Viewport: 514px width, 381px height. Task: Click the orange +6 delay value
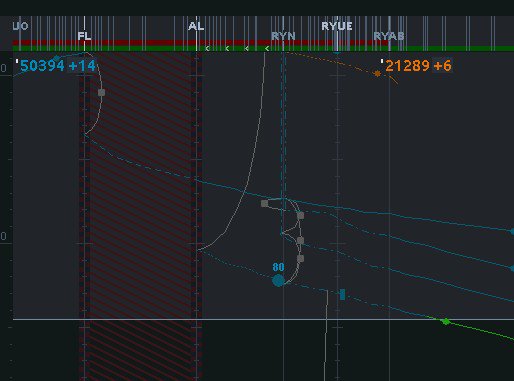(x=442, y=66)
